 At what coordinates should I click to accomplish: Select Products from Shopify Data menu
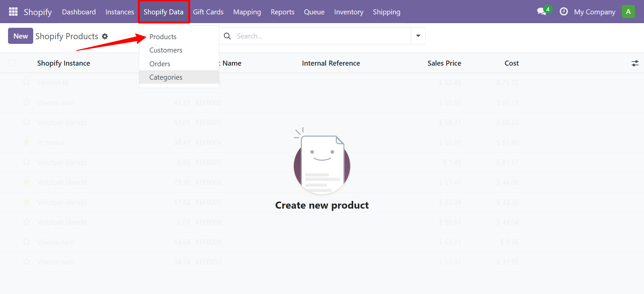(x=179, y=36)
